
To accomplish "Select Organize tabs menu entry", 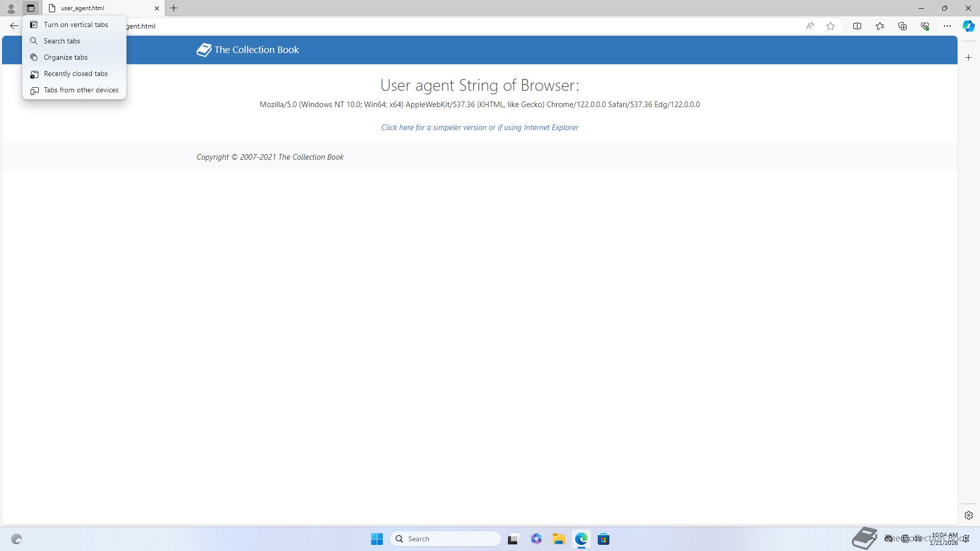I will 65,57.
